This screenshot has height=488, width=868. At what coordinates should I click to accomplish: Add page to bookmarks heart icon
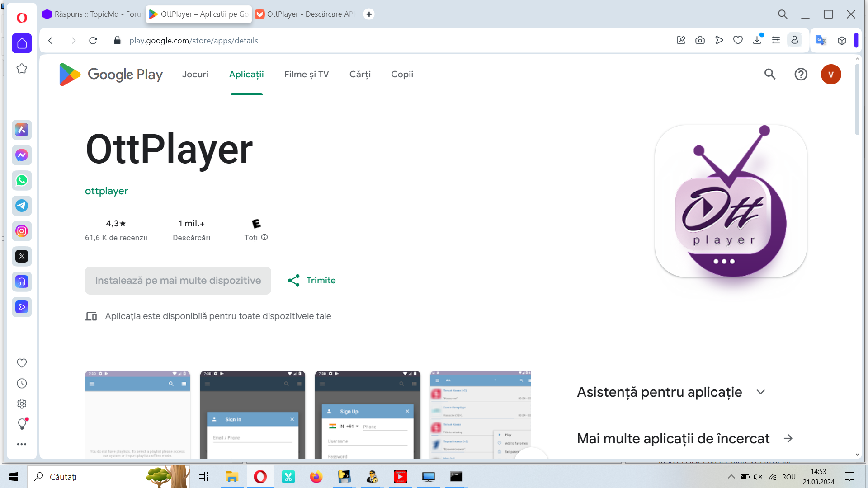coord(738,40)
